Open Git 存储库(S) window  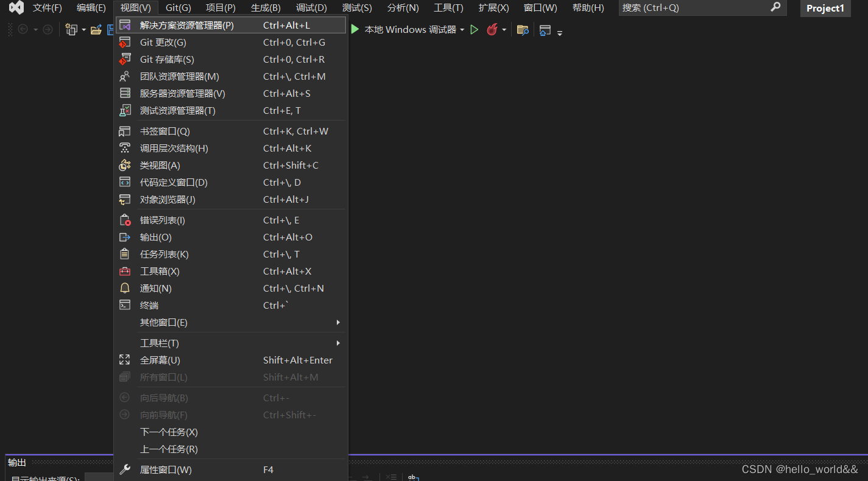pos(231,59)
